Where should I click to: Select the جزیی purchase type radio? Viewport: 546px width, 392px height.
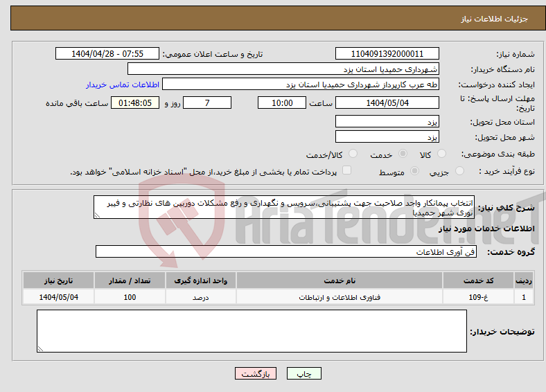pyautogui.click(x=459, y=170)
